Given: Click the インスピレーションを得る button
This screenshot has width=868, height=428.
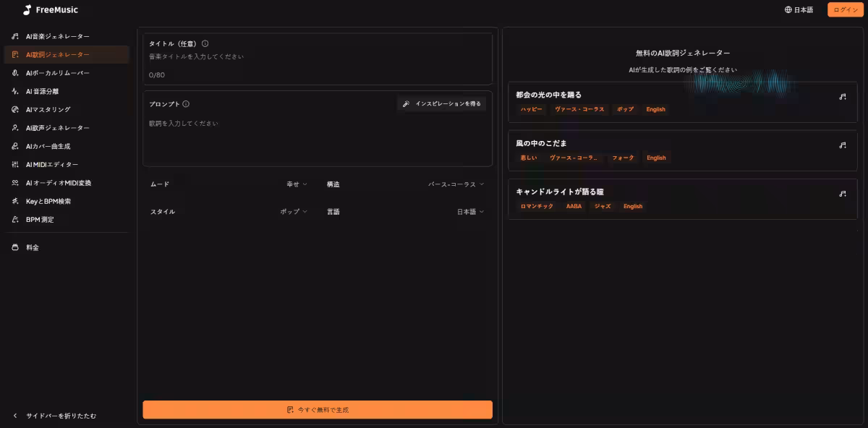Looking at the screenshot, I should tap(442, 104).
